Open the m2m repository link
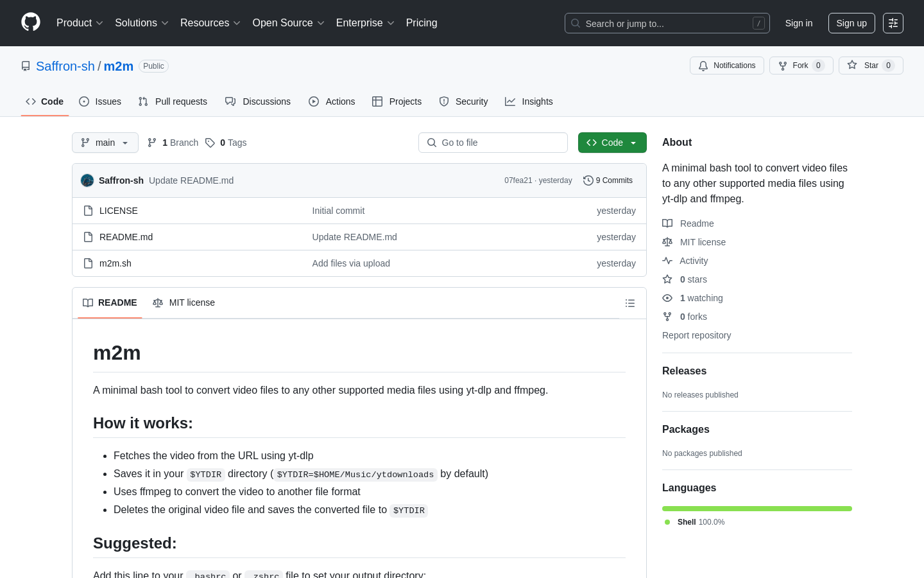924x578 pixels. 119,66
